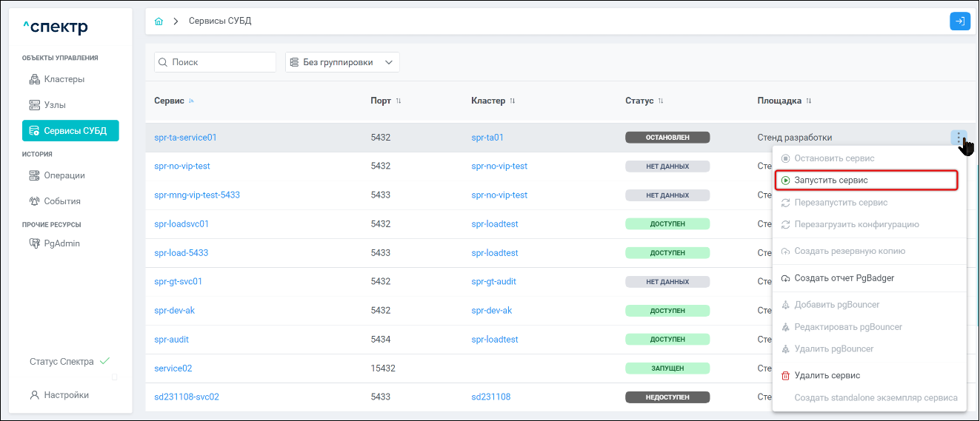This screenshot has height=421, width=980.
Task: Navigate to События in the sidebar
Action: (x=62, y=201)
